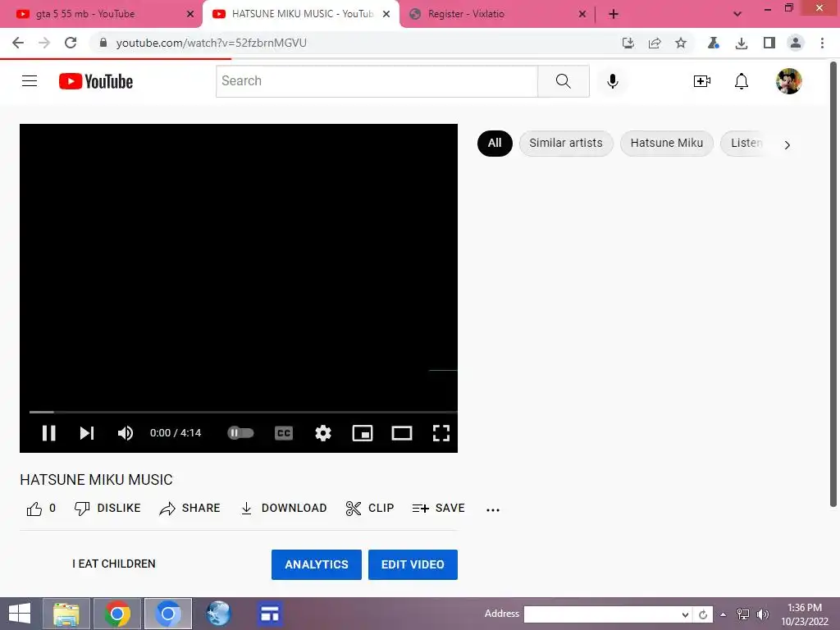Image resolution: width=840 pixels, height=630 pixels.
Task: Select the Hatsune Miku chip
Action: tap(666, 143)
